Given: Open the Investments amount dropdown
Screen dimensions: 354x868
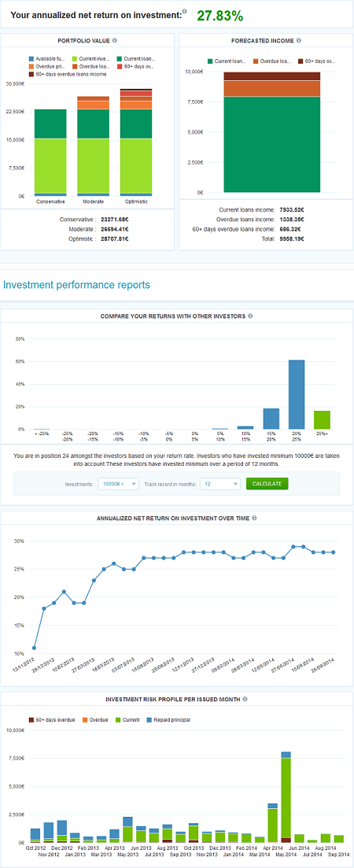Looking at the screenshot, I should (x=118, y=484).
